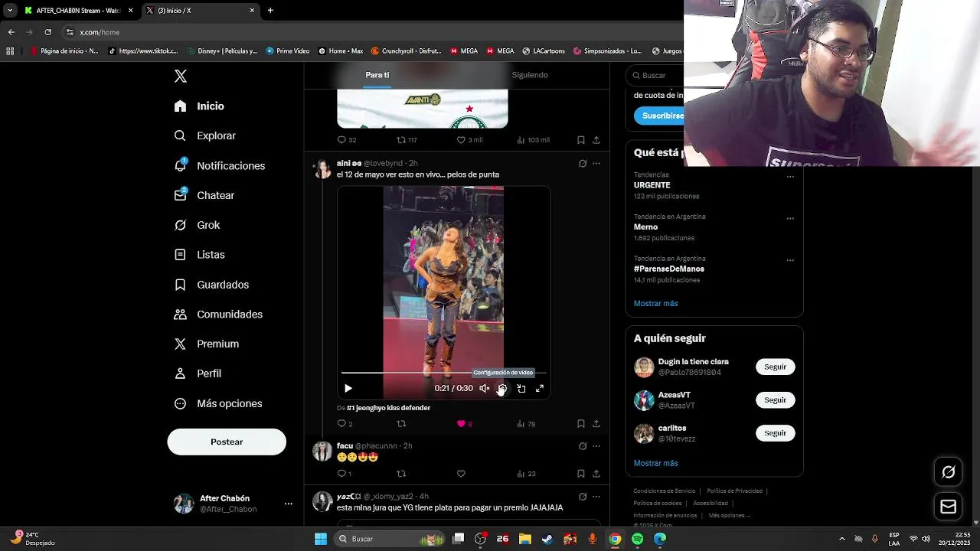Open Guardados bookmarks
The width and height of the screenshot is (980, 551).
coord(211,285)
